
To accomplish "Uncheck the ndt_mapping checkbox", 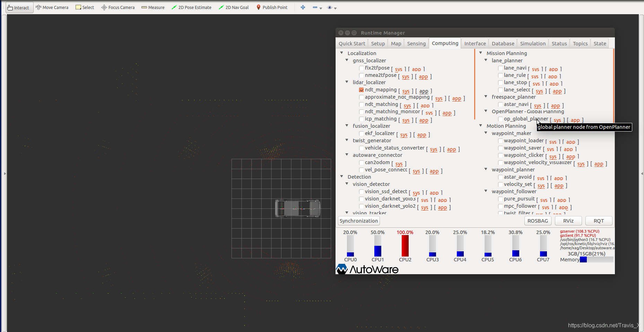I will coord(362,90).
